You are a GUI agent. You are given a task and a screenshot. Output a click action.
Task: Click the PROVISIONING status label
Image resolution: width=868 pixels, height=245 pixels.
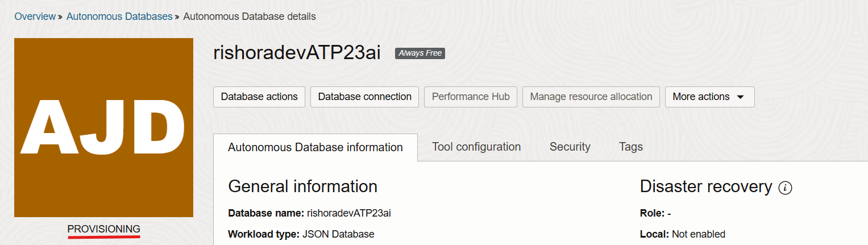point(103,229)
